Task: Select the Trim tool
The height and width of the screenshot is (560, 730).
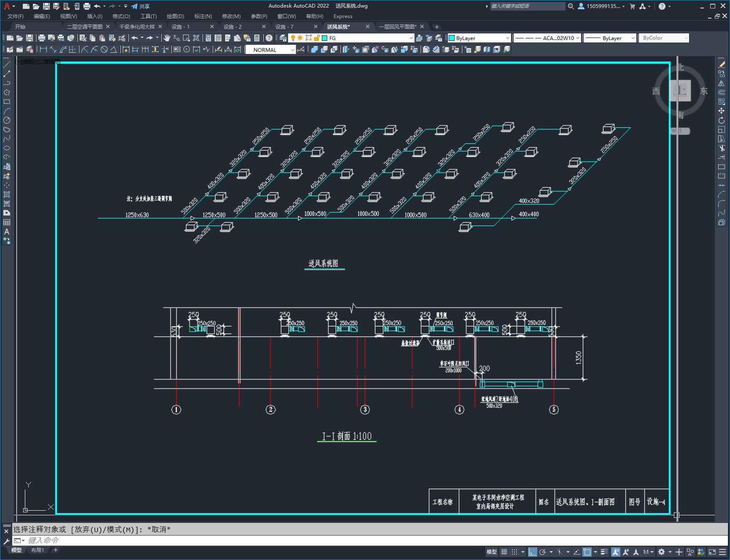Action: [x=722, y=148]
